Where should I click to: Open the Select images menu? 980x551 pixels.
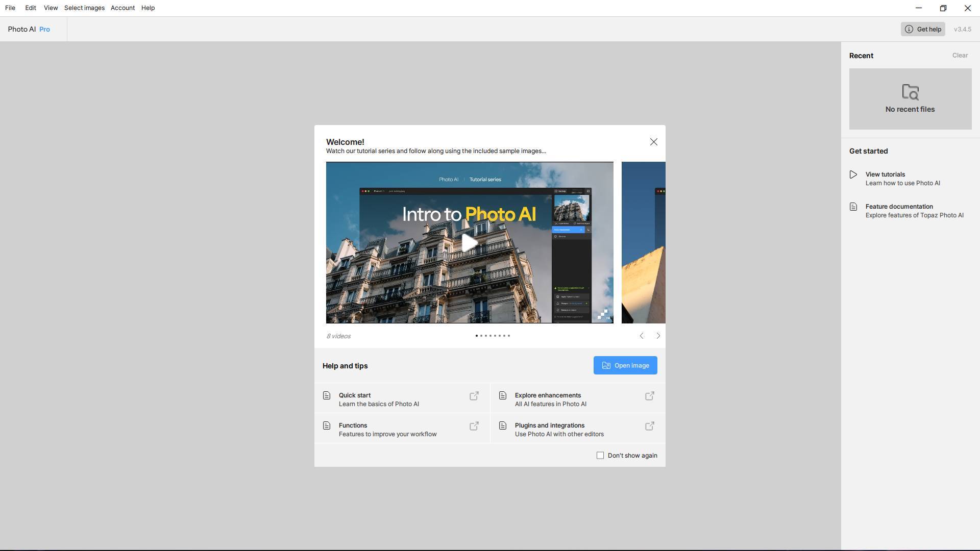[x=84, y=8]
